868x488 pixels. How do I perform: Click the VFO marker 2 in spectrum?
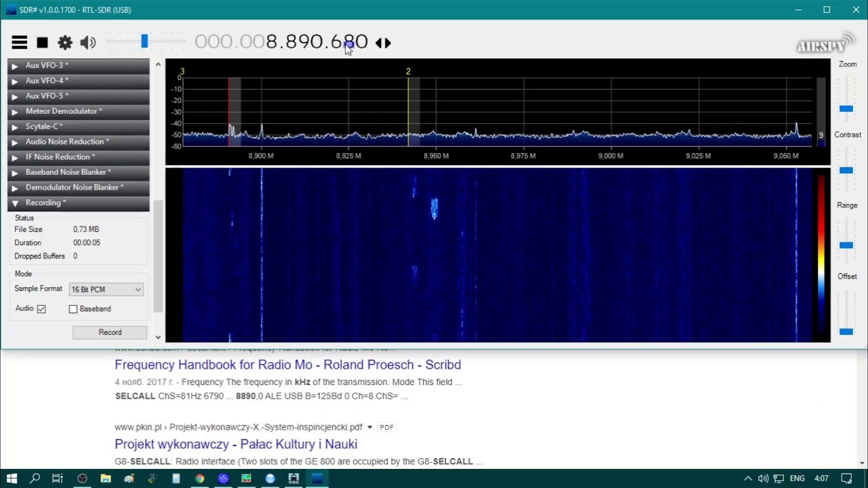[x=408, y=71]
